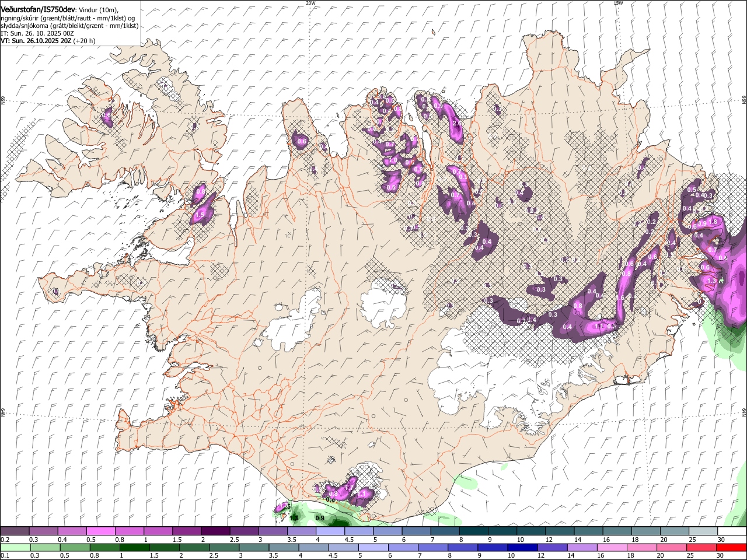Click upper legend swatch between 1.5 and 2
Screen dimensions: 747x560
[x=187, y=531]
